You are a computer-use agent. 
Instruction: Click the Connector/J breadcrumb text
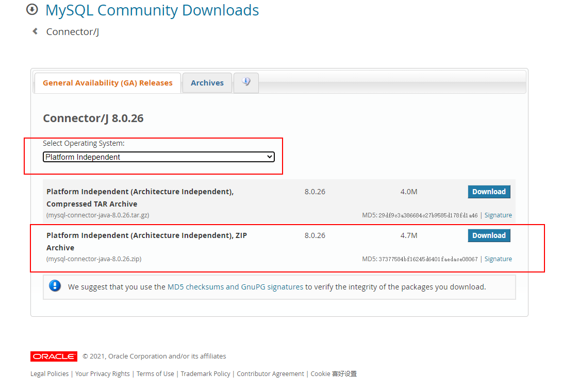coord(72,32)
